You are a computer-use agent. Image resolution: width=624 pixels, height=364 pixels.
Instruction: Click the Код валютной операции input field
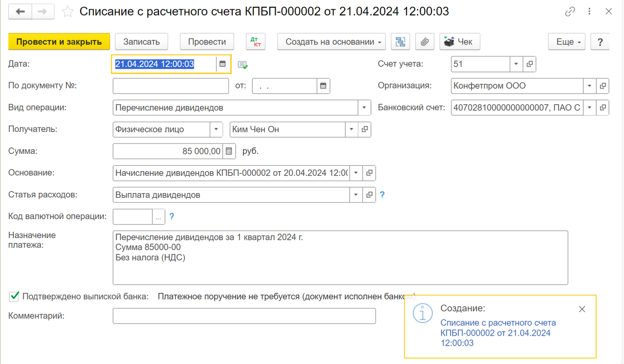coord(133,217)
